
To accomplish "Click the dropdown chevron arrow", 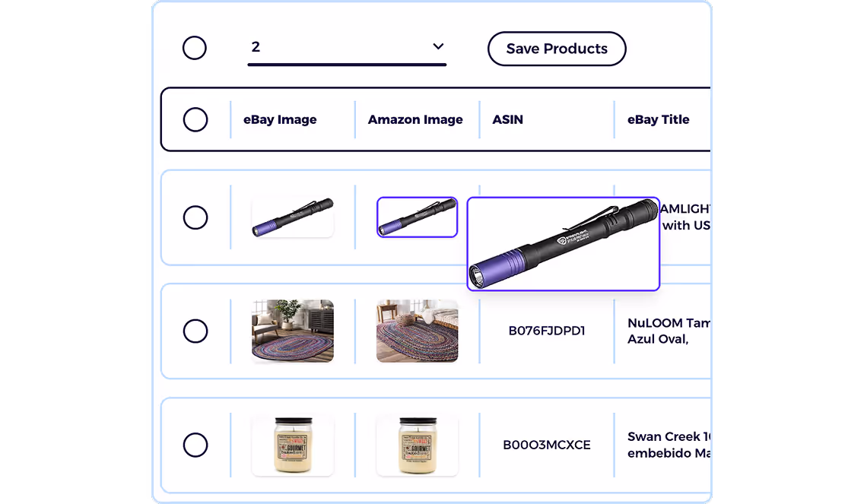I will (438, 46).
